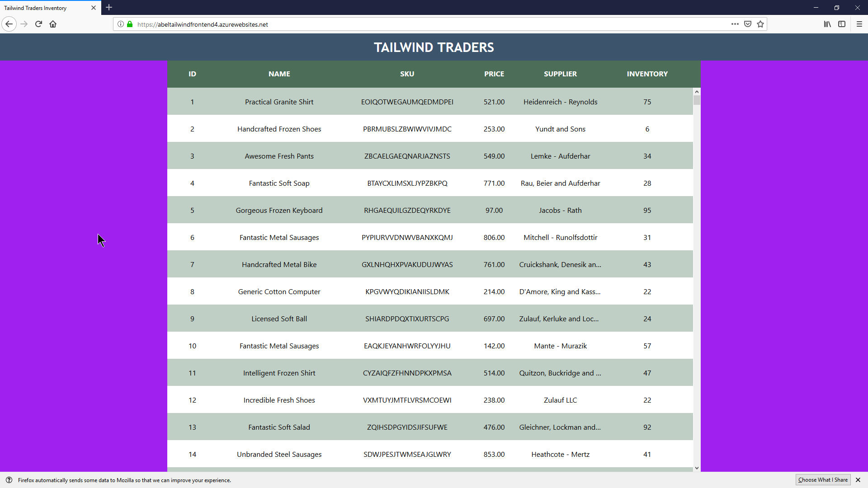Screen dimensions: 868x488
Task: Click the Choose What I Share button
Action: click(823, 480)
